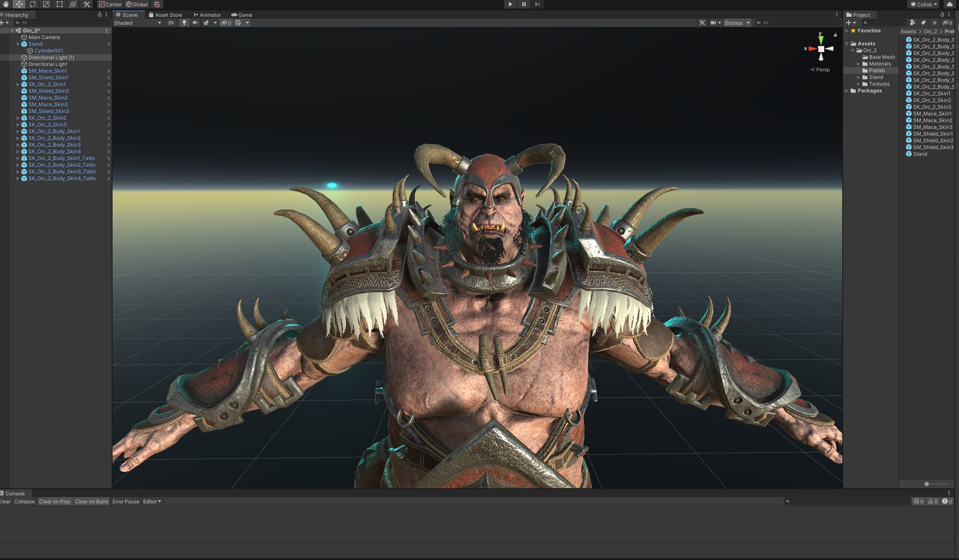Select the Prefab folder
This screenshot has width=959, height=560.
(x=877, y=71)
